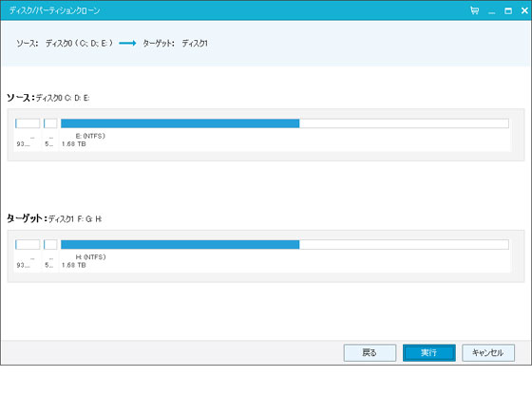The height and width of the screenshot is (395, 532).
Task: Select the first small source partition box
Action: pyautogui.click(x=28, y=123)
